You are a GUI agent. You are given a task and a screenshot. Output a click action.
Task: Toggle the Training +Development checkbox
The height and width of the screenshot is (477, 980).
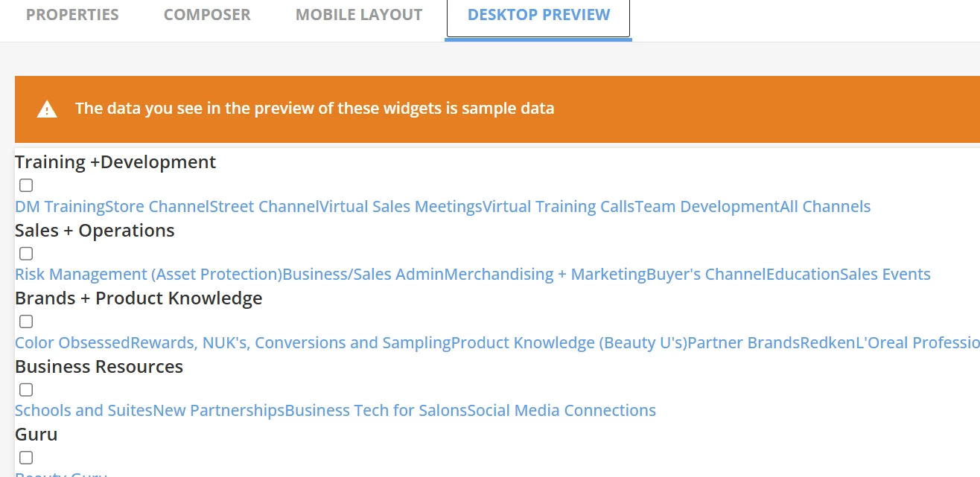(x=26, y=185)
